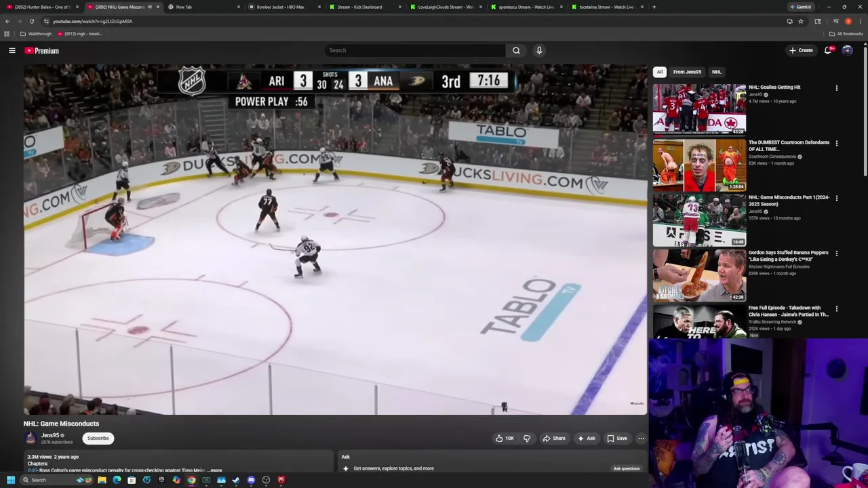Switch to the New Tab tab

click(x=203, y=7)
